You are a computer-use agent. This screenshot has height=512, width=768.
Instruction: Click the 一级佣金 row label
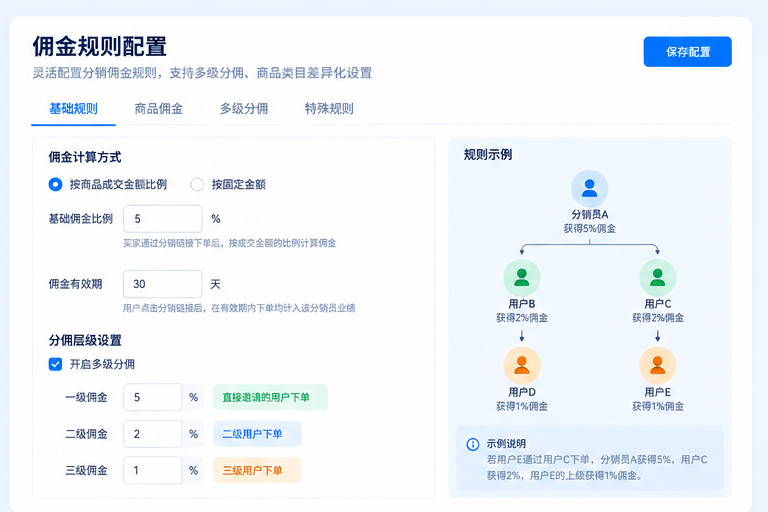tap(86, 397)
